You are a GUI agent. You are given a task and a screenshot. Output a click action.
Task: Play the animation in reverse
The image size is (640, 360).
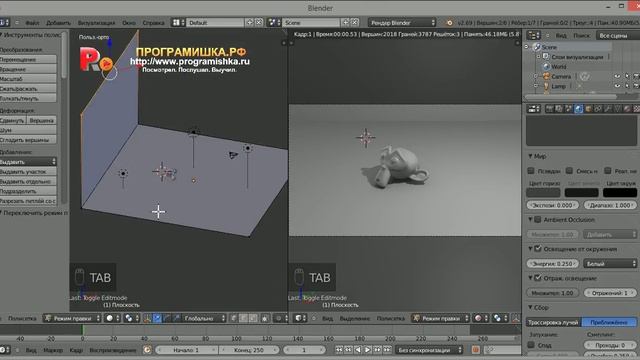pos(358,350)
